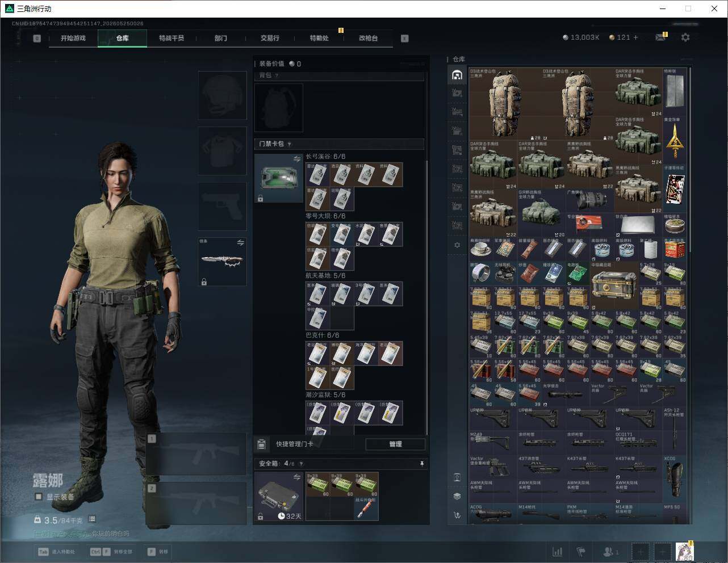
Task: Select the empty body armor slot
Action: (x=222, y=151)
